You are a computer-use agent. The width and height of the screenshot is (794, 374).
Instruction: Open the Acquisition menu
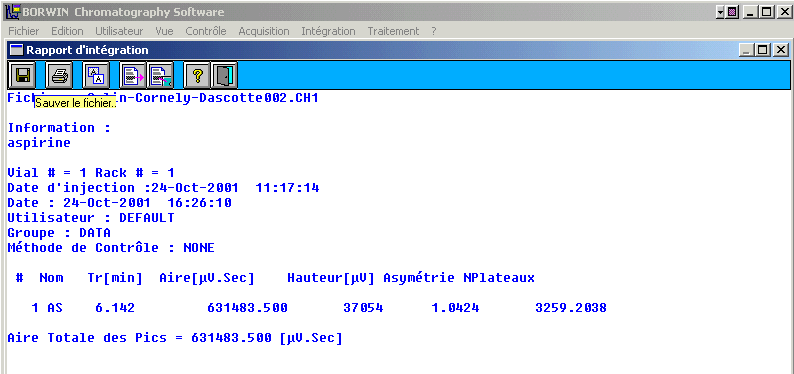pyautogui.click(x=264, y=31)
